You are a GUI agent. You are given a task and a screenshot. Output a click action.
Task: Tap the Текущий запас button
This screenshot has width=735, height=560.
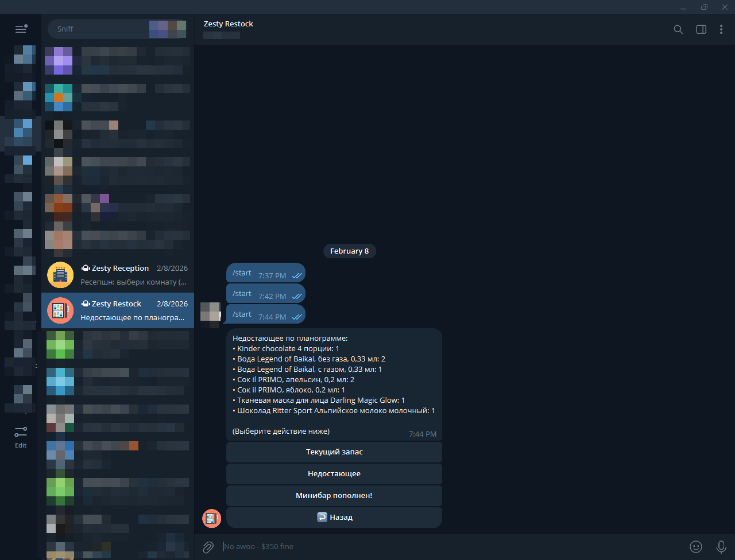pyautogui.click(x=334, y=452)
